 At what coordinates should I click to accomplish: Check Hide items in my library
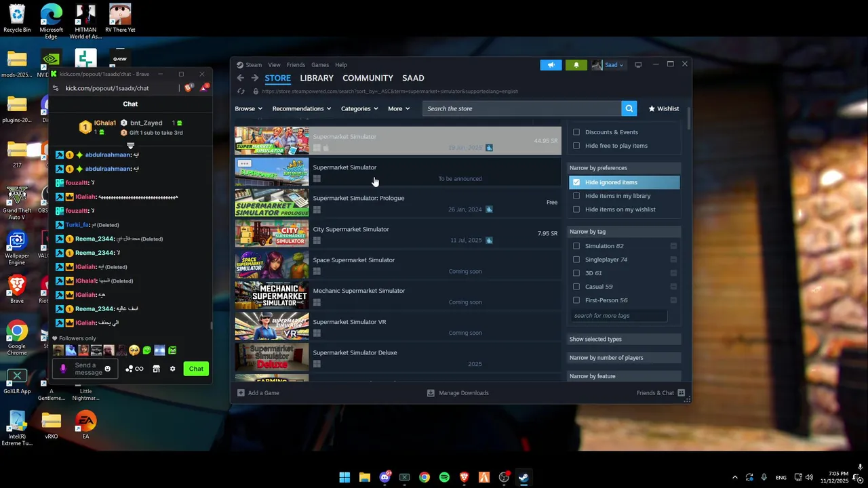point(576,196)
